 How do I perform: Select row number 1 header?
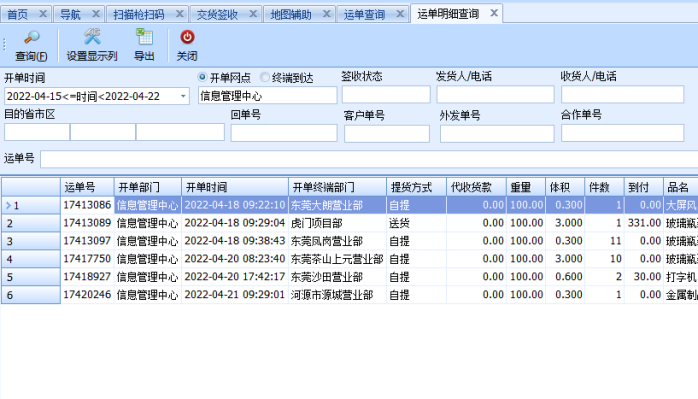[31, 205]
